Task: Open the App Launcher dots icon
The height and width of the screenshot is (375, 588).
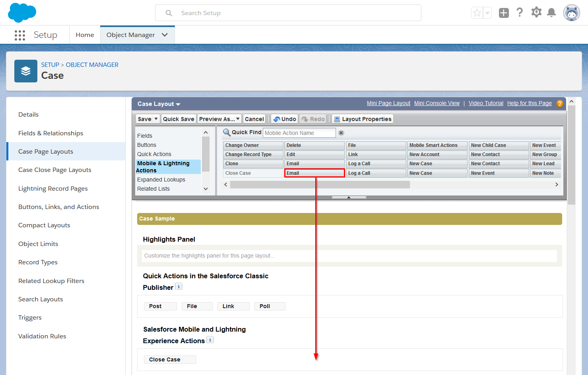Action: (x=20, y=35)
